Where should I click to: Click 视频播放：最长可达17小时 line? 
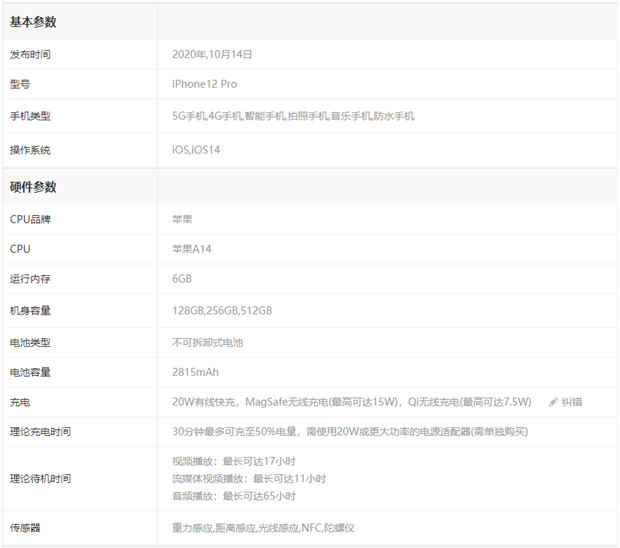click(234, 461)
